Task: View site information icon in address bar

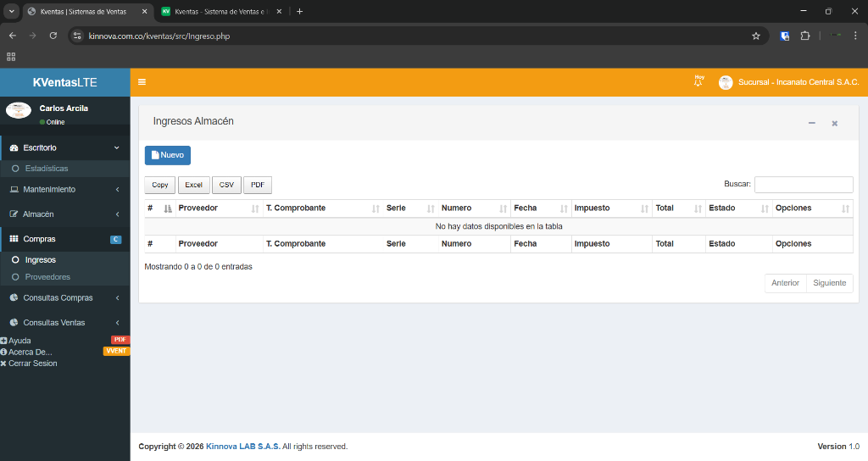Action: tap(77, 36)
